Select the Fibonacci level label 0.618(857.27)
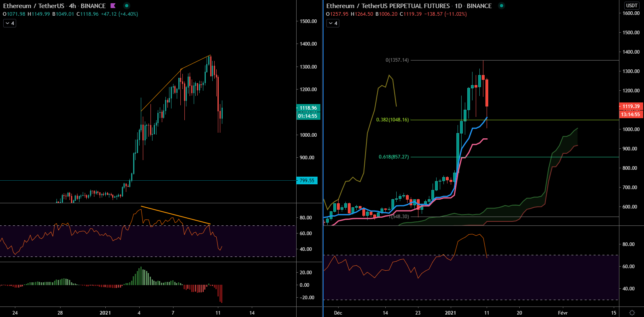The image size is (644, 317). coord(394,157)
